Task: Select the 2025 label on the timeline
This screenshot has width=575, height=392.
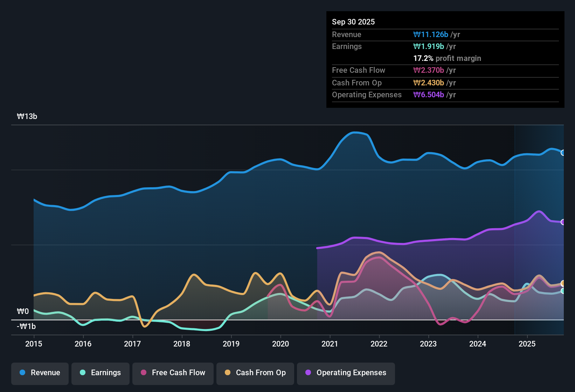Action: 528,344
